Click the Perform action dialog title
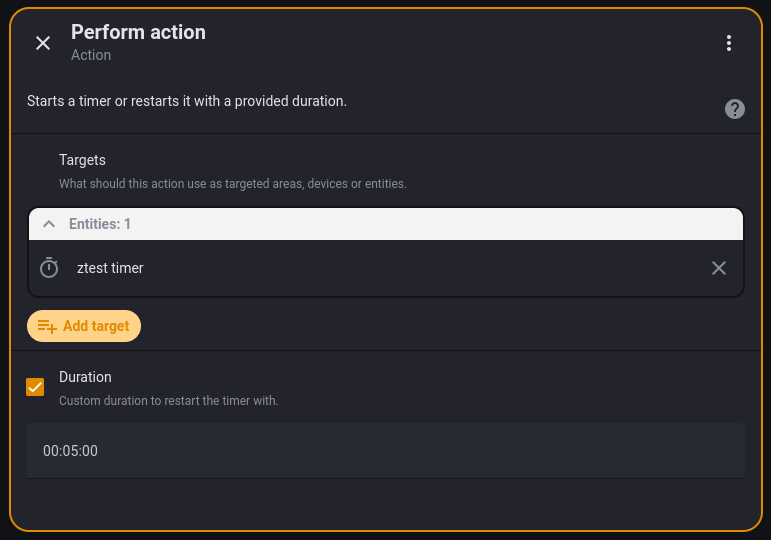Image resolution: width=771 pixels, height=540 pixels. pyautogui.click(x=138, y=32)
